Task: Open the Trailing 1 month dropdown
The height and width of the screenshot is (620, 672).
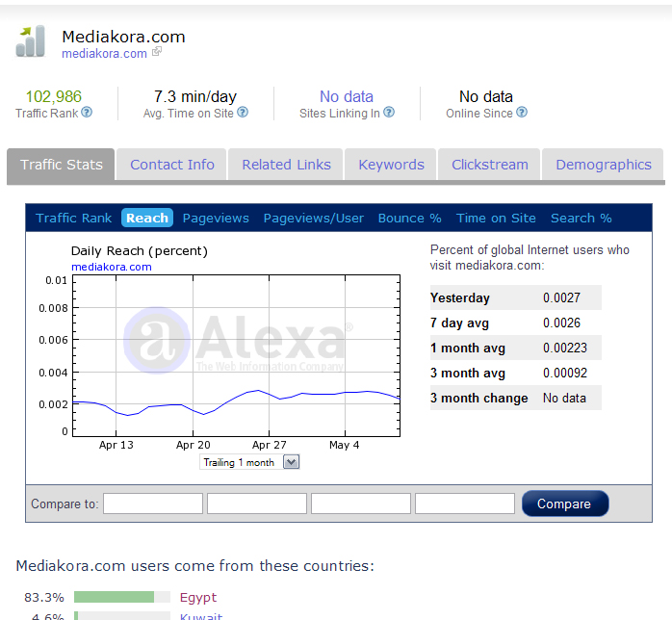Action: point(250,462)
